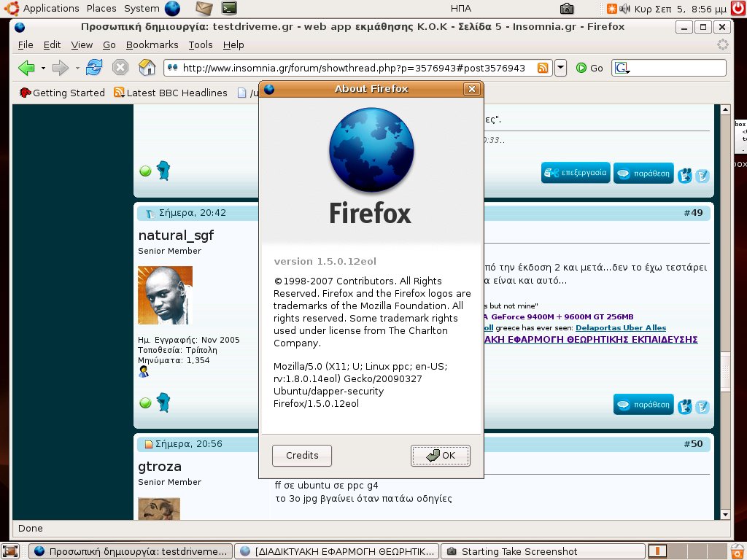The width and height of the screenshot is (747, 560).
Task: Open post permalink #50
Action: coord(693,444)
